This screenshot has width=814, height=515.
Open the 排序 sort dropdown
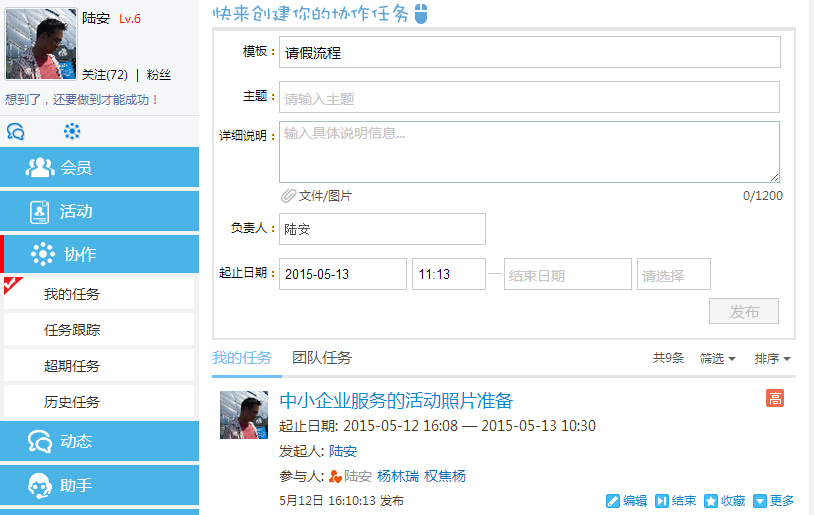click(x=773, y=358)
